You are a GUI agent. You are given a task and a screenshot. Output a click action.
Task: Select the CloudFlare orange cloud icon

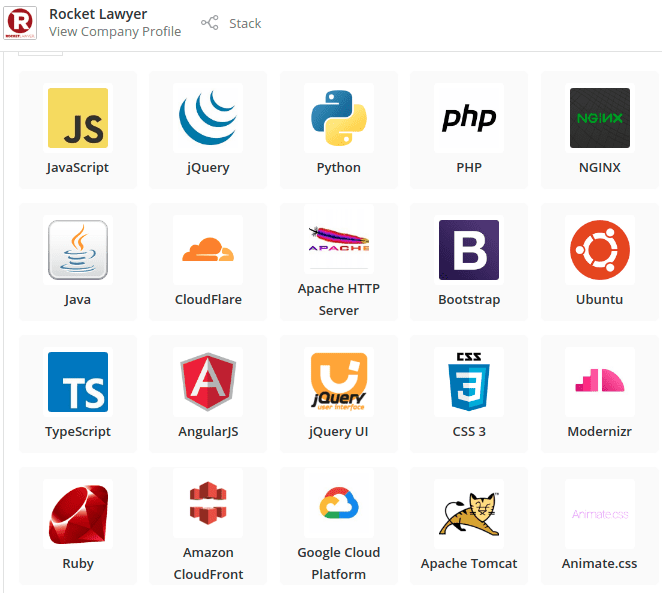click(x=208, y=250)
